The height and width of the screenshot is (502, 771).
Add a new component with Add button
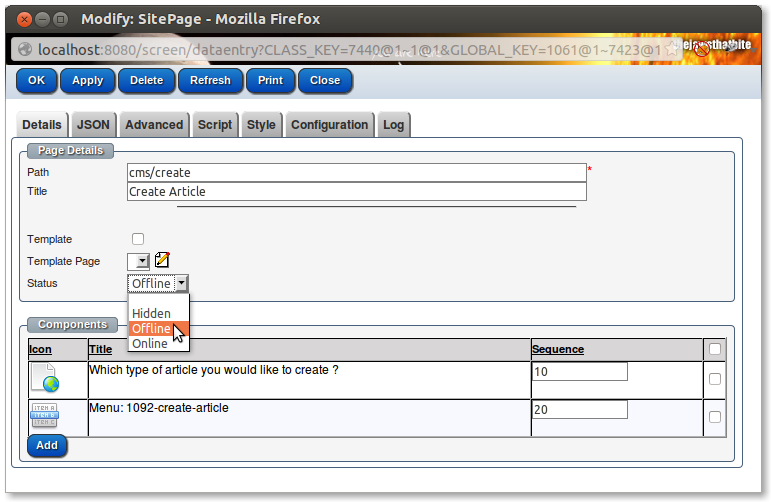[x=47, y=445]
